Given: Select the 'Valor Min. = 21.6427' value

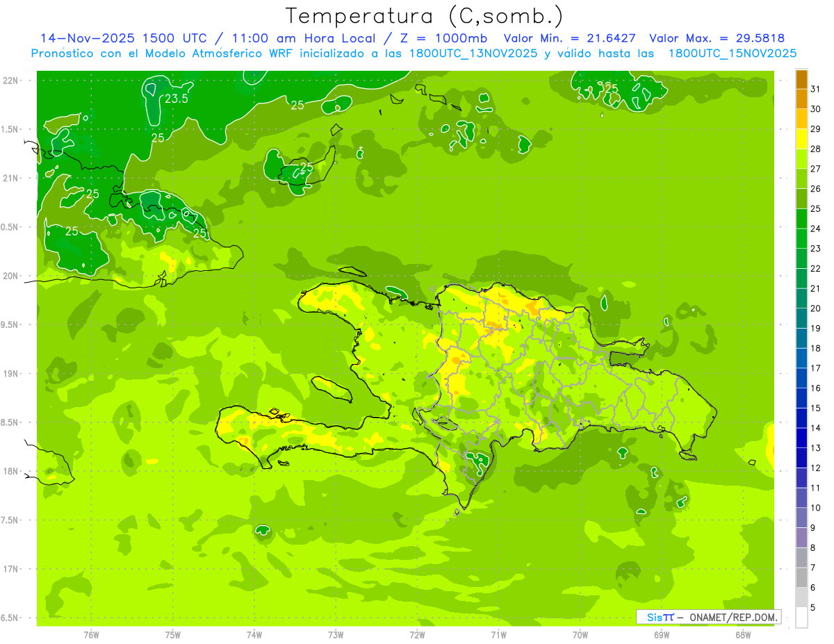Looking at the screenshot, I should (569, 38).
